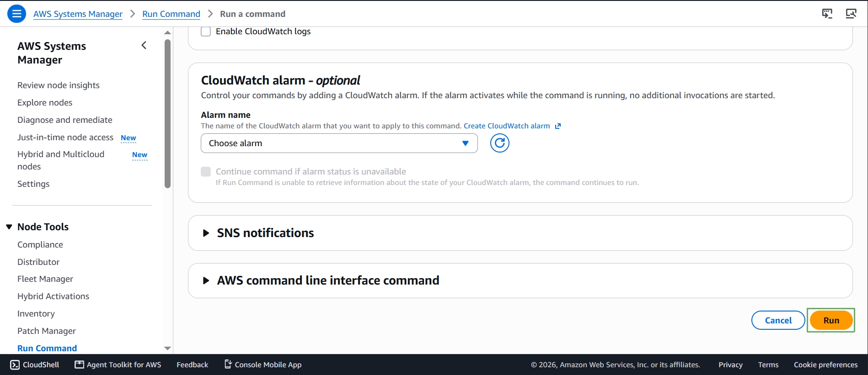Open Diagnose and remediate

(x=65, y=120)
